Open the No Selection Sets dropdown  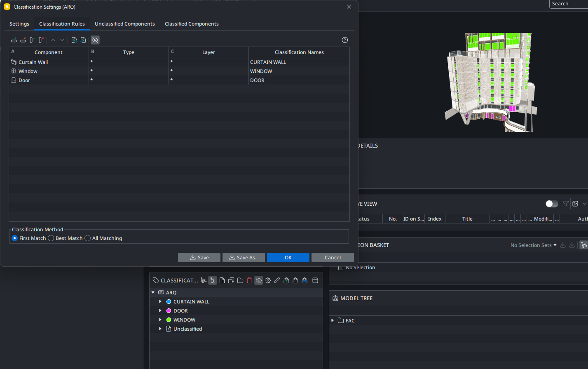pyautogui.click(x=533, y=245)
